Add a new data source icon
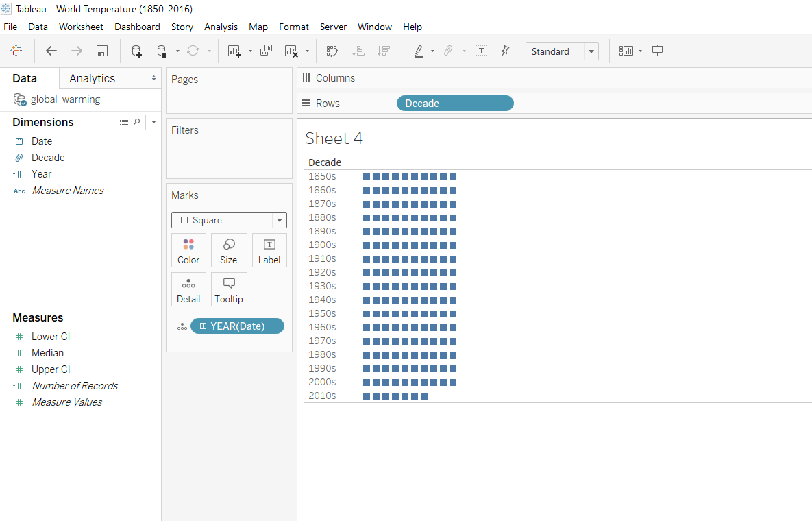The height and width of the screenshot is (521, 812). [136, 51]
